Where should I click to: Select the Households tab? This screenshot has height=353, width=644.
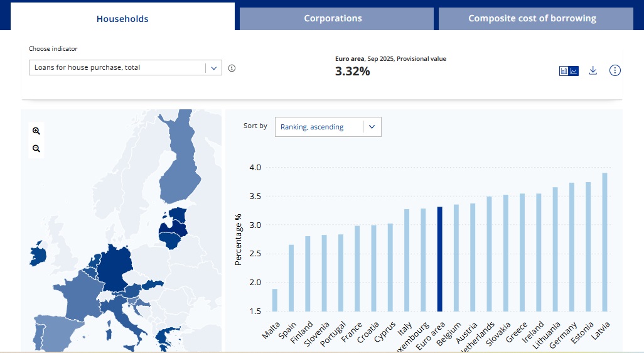tap(122, 18)
